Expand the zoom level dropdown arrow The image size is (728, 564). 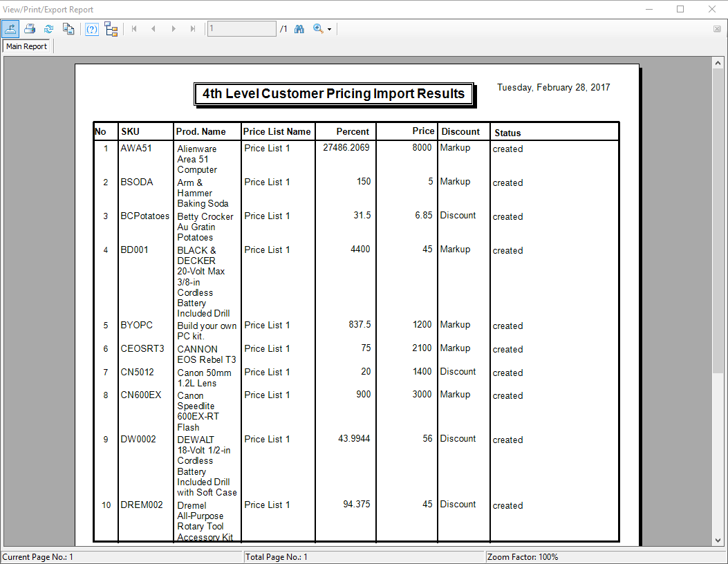330,30
